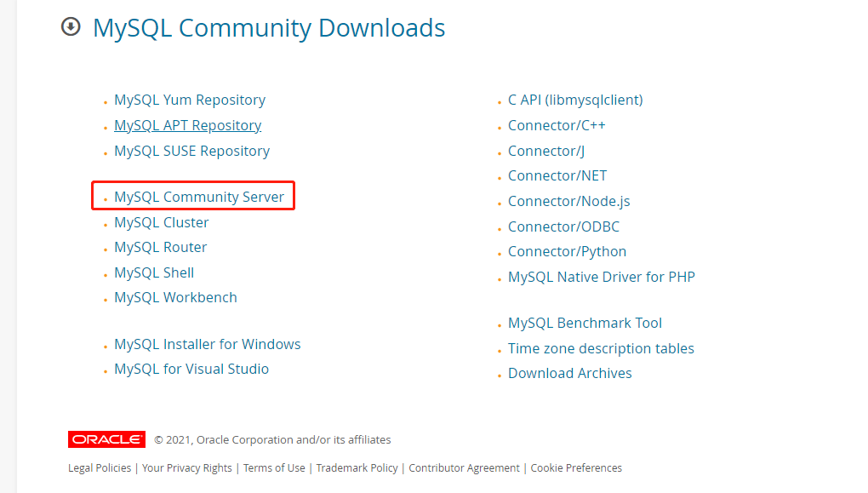The image size is (868, 493).
Task: Open MySQL Benchmark Tool link
Action: pyautogui.click(x=585, y=323)
